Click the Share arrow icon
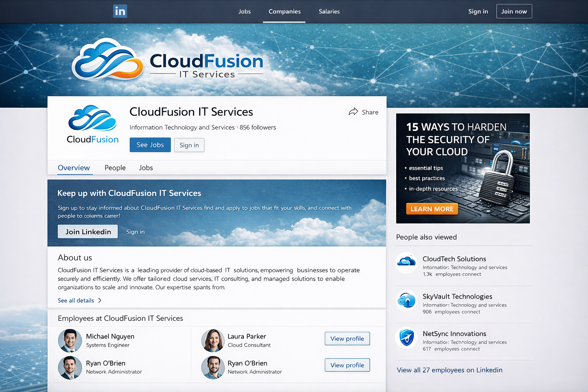The image size is (588, 392). pos(353,112)
